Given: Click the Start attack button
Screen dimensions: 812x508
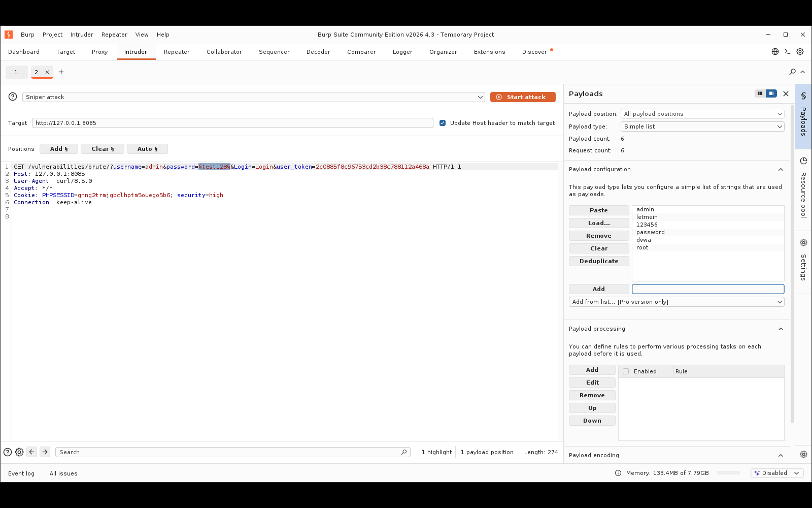Looking at the screenshot, I should tap(523, 97).
